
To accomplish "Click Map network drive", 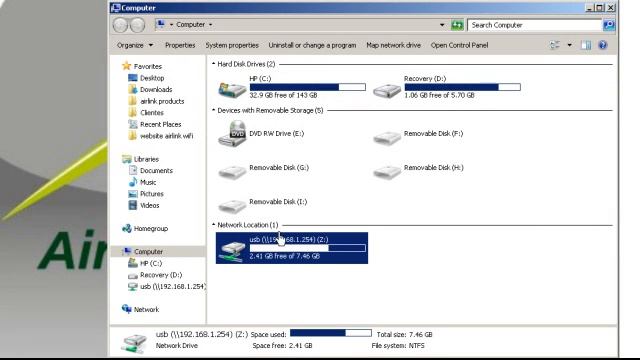I will tap(393, 45).
